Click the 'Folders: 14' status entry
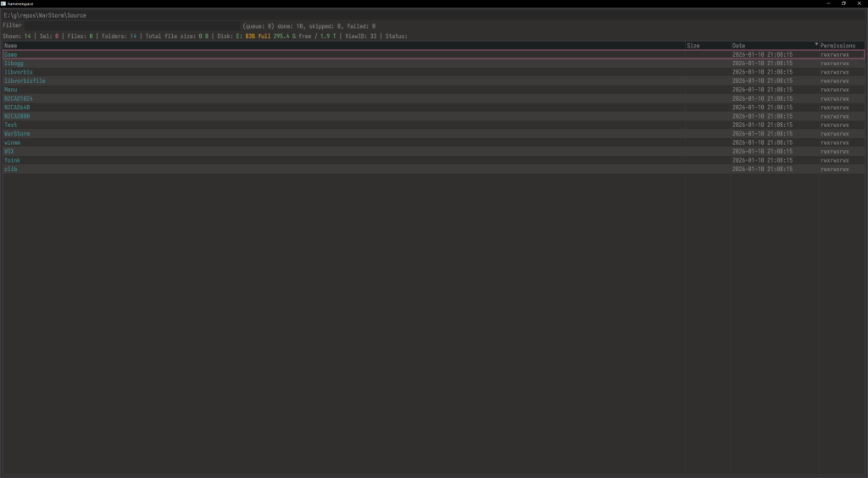This screenshot has width=868, height=478. pyautogui.click(x=119, y=36)
